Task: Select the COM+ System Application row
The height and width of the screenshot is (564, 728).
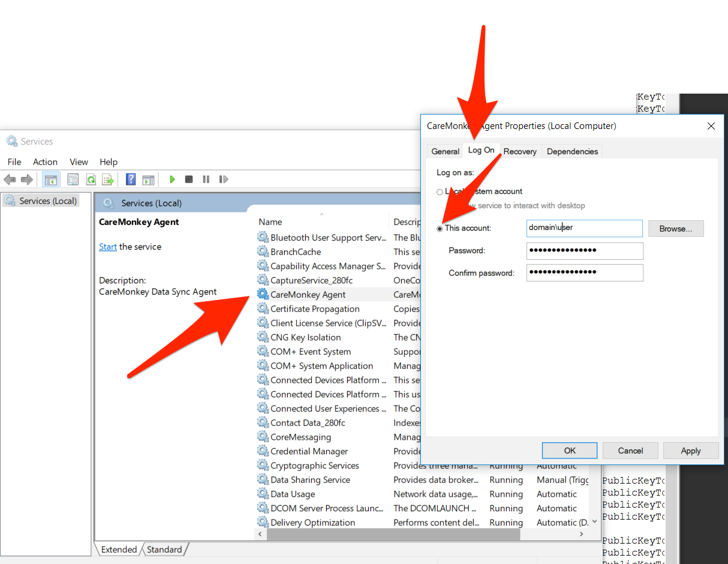Action: [338, 366]
